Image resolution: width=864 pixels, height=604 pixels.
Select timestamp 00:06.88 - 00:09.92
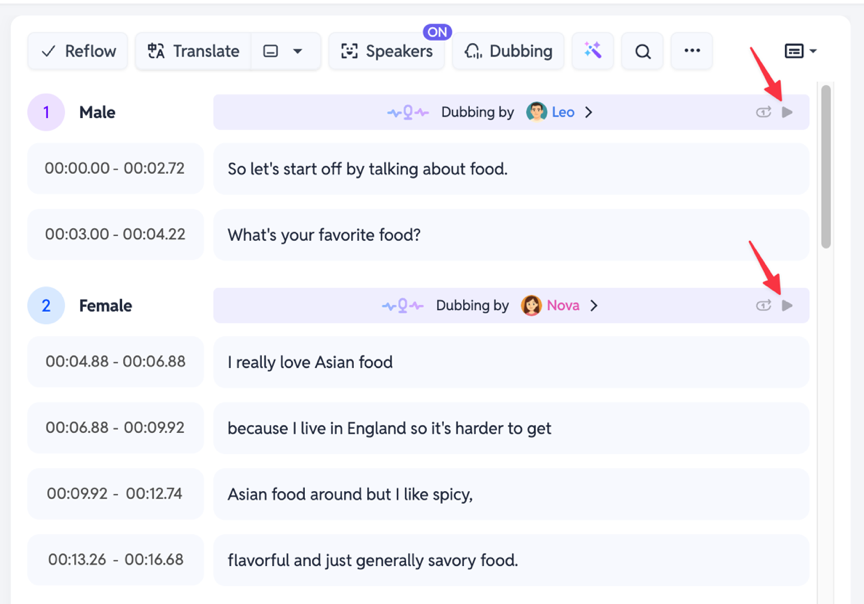(x=115, y=428)
